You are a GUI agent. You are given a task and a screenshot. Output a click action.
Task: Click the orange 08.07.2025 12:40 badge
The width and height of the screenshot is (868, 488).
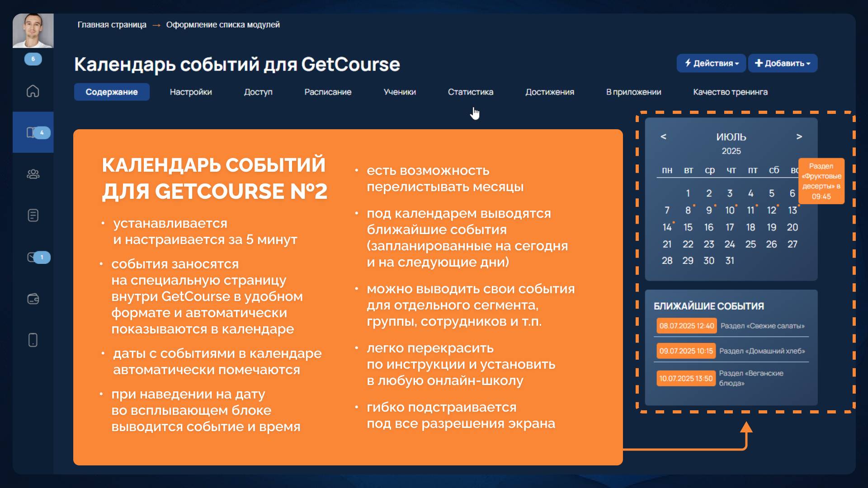click(687, 325)
